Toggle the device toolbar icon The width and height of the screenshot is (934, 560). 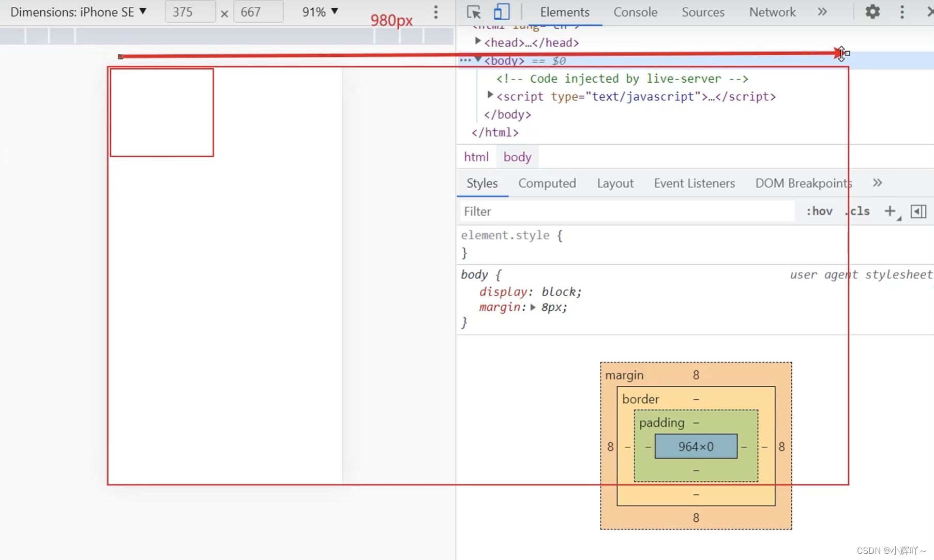pos(501,12)
